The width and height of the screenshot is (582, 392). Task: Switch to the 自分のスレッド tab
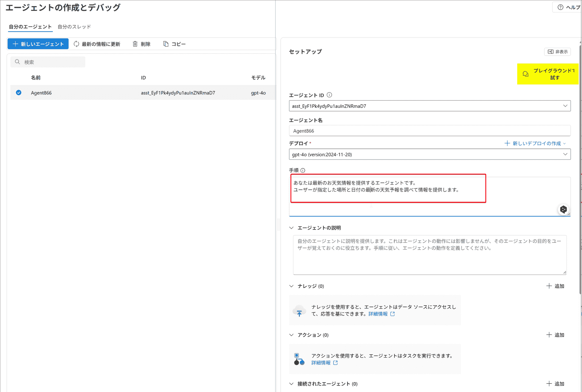pyautogui.click(x=74, y=27)
